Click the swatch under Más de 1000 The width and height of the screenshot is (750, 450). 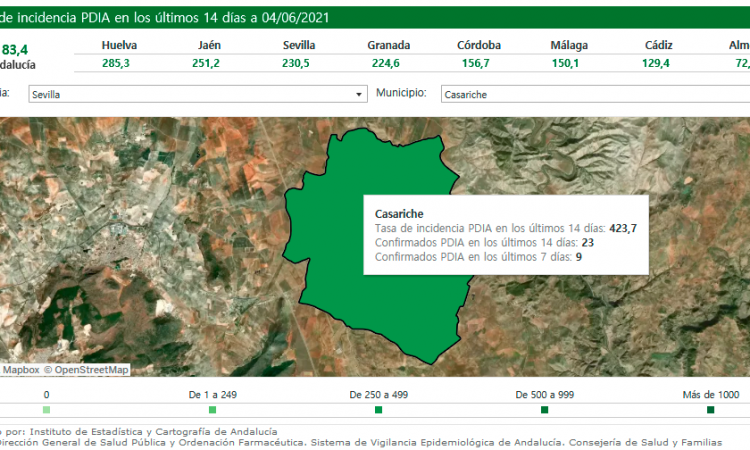coord(710,410)
